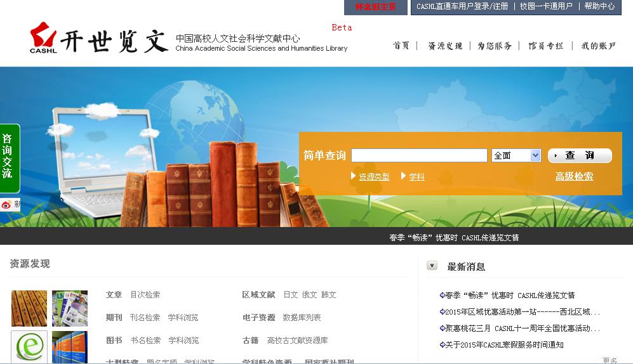Click the magazines resource thumbnail
Screen dimensions: 633x364
[70, 308]
